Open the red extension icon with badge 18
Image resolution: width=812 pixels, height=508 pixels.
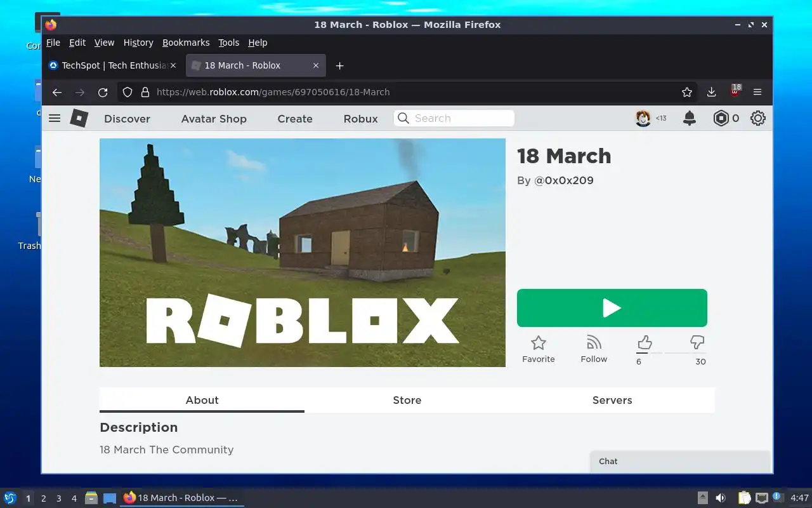[x=735, y=91]
